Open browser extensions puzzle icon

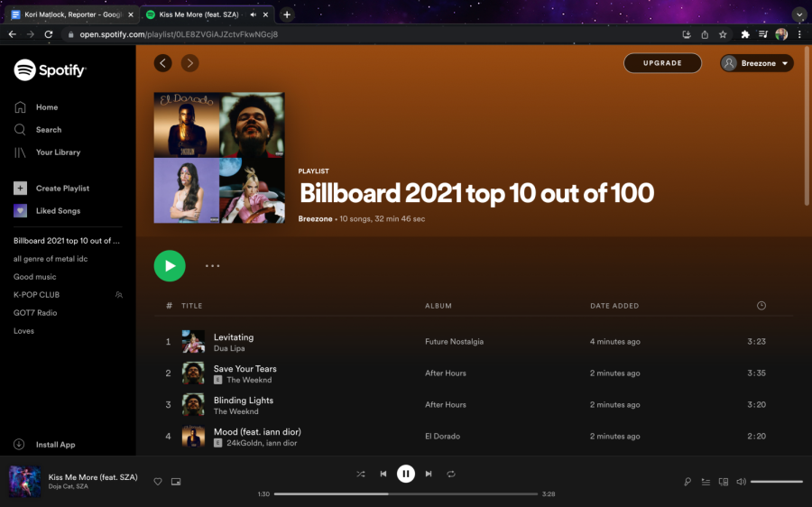click(x=745, y=34)
